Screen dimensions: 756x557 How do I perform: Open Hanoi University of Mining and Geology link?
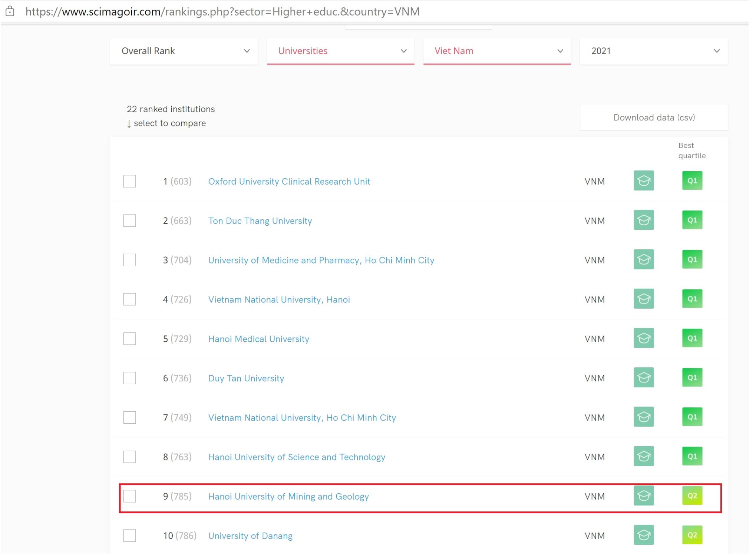288,496
